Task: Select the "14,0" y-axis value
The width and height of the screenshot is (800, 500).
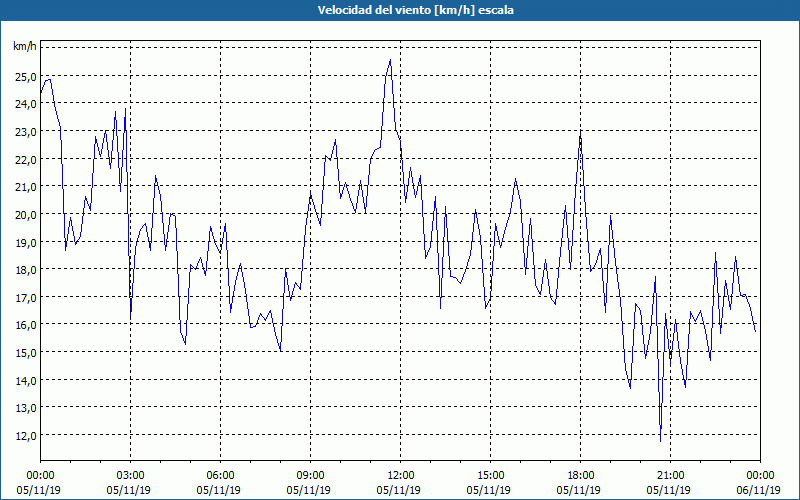Action: (x=26, y=381)
